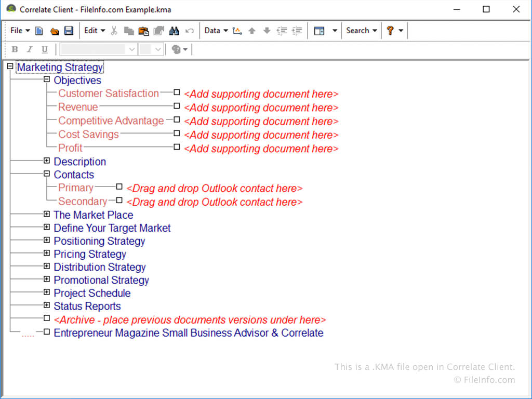Click the Help question mark icon
Image resolution: width=532 pixels, height=399 pixels.
[x=390, y=31]
